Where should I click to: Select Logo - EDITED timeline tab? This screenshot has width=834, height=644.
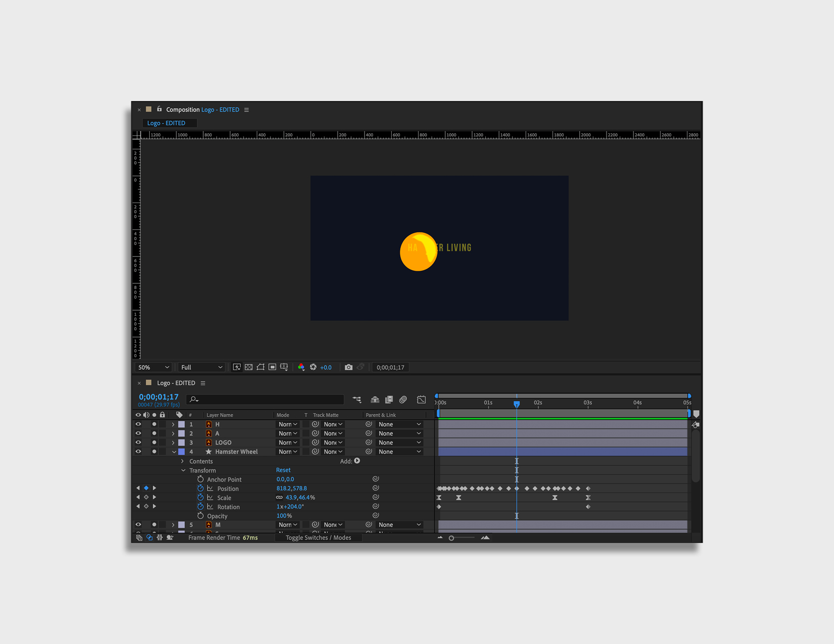(176, 383)
